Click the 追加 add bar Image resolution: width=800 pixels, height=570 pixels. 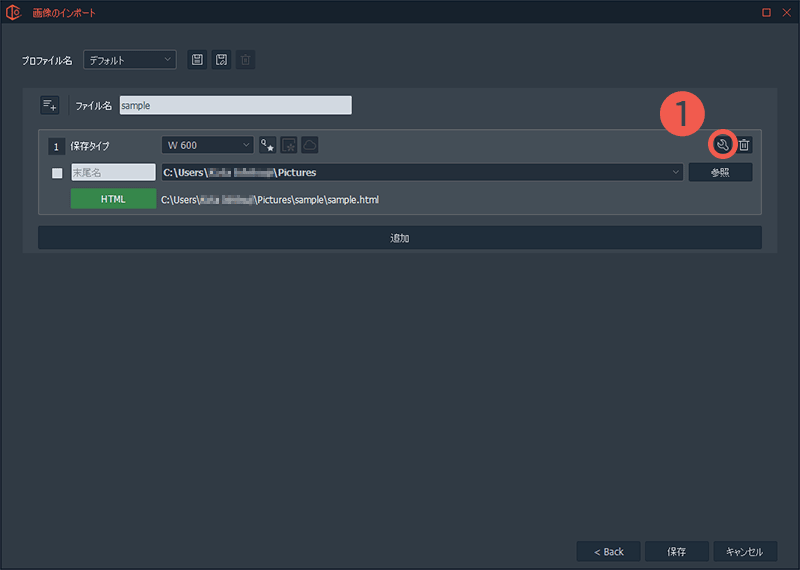(x=399, y=238)
